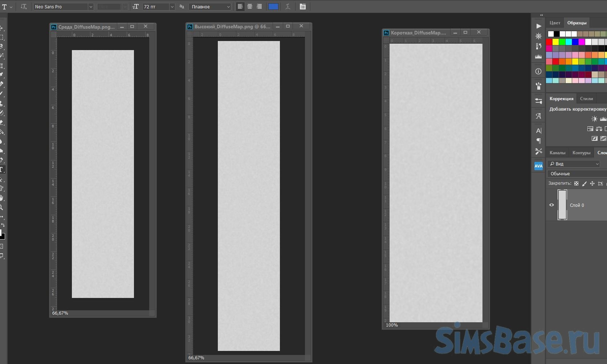Click the Слой 0 layer thumbnail

(562, 205)
